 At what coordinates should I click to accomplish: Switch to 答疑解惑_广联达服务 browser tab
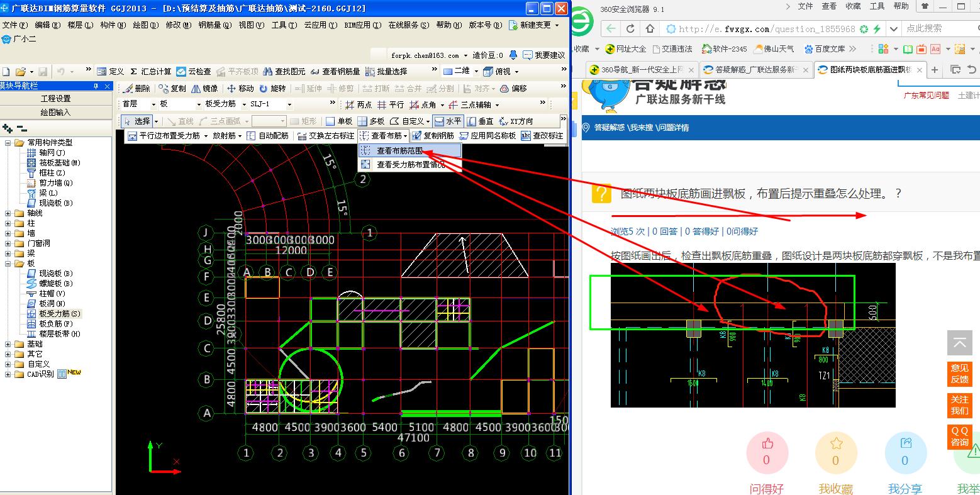[755, 70]
